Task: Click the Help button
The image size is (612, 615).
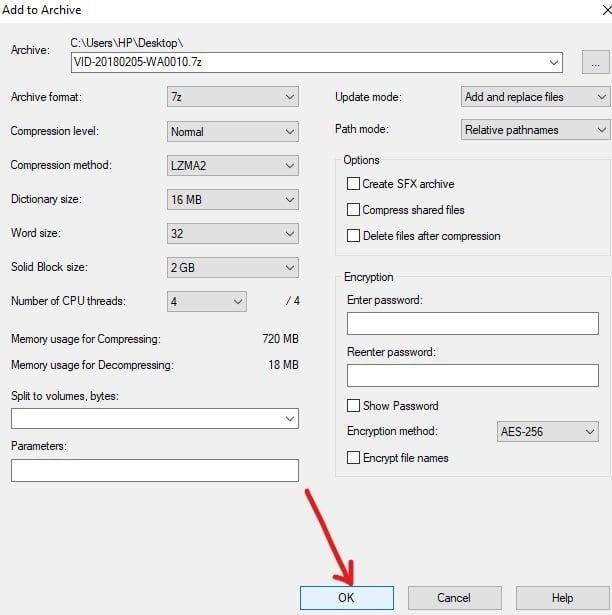Action: click(x=563, y=598)
